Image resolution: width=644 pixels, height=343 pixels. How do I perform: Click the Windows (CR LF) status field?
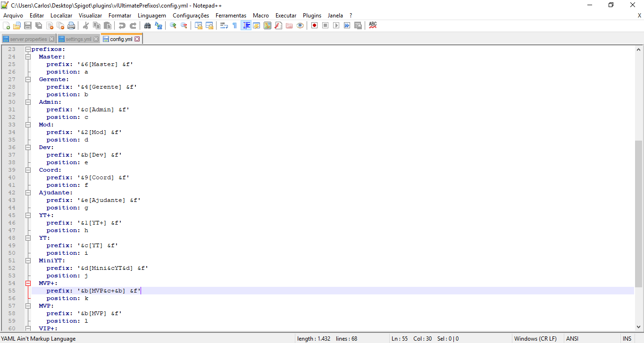[535, 339]
